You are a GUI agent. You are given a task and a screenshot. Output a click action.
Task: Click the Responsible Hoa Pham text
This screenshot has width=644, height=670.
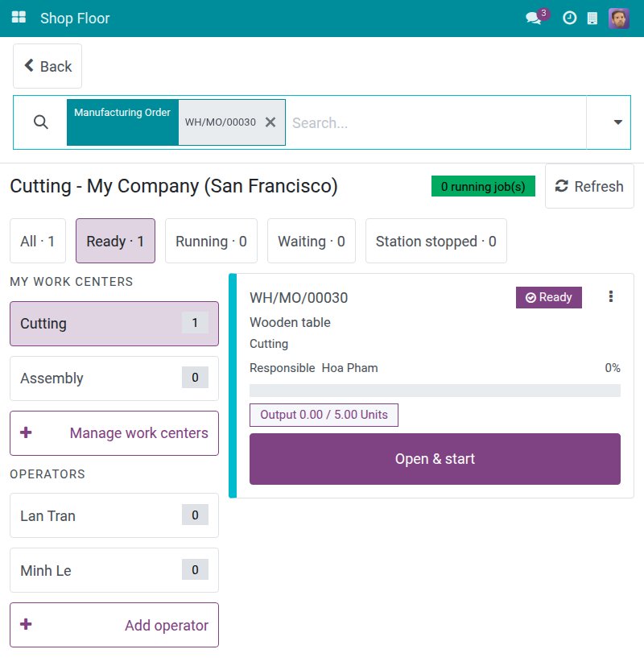click(313, 368)
